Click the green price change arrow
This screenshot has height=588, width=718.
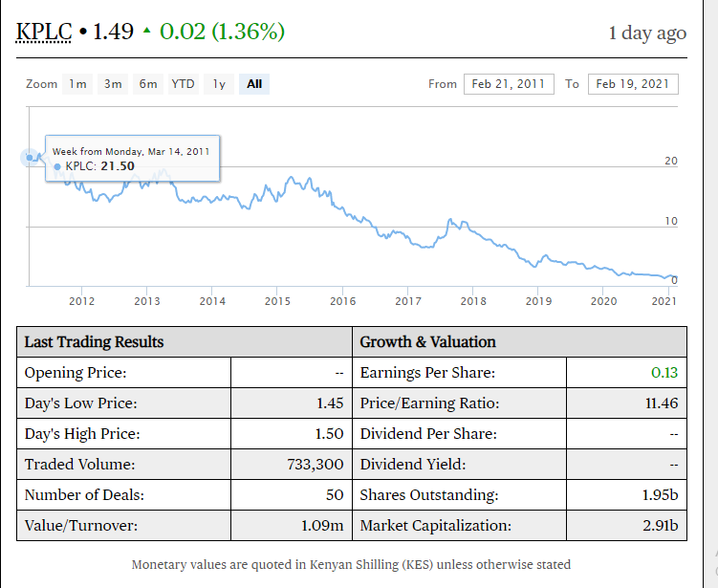tap(146, 31)
